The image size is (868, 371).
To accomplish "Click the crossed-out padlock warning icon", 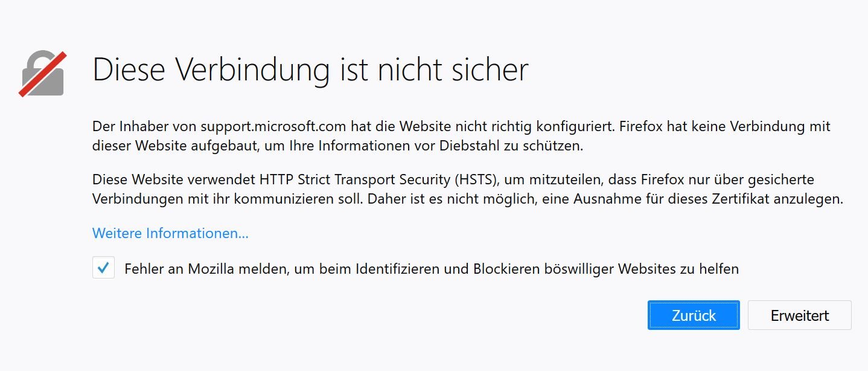I will [42, 74].
